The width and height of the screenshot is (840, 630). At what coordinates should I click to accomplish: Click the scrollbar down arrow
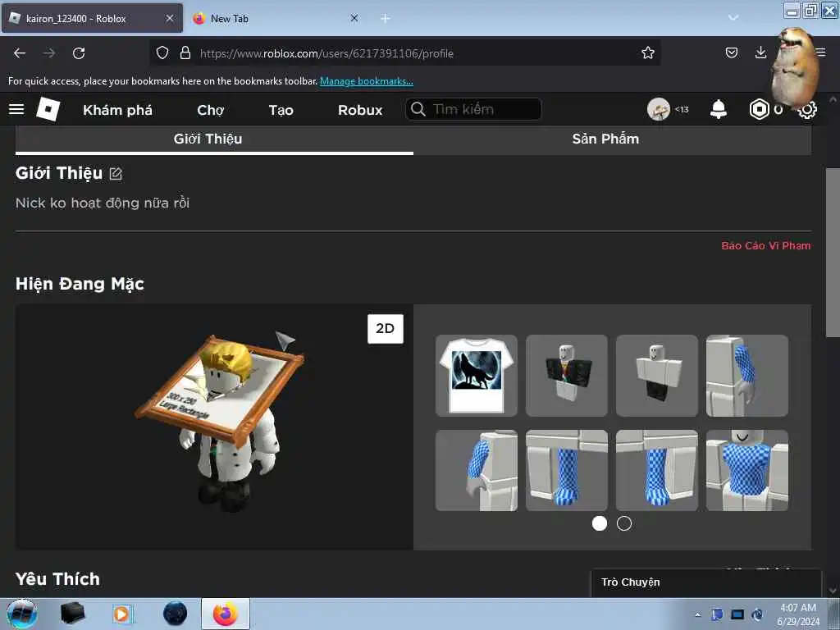click(833, 591)
